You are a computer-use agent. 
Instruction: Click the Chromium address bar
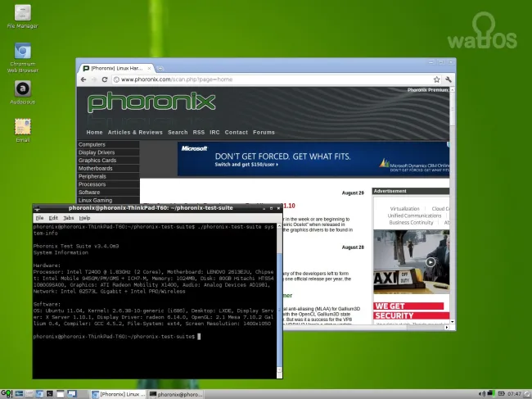273,79
